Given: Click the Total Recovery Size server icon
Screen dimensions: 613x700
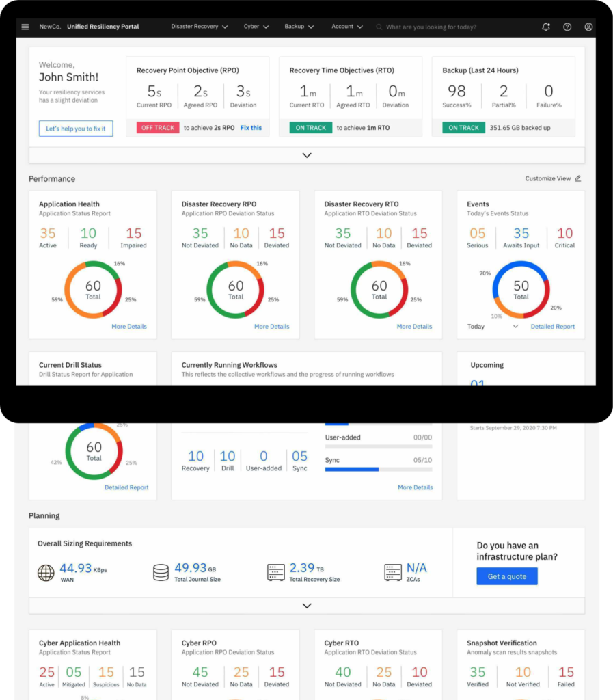Looking at the screenshot, I should (x=275, y=573).
